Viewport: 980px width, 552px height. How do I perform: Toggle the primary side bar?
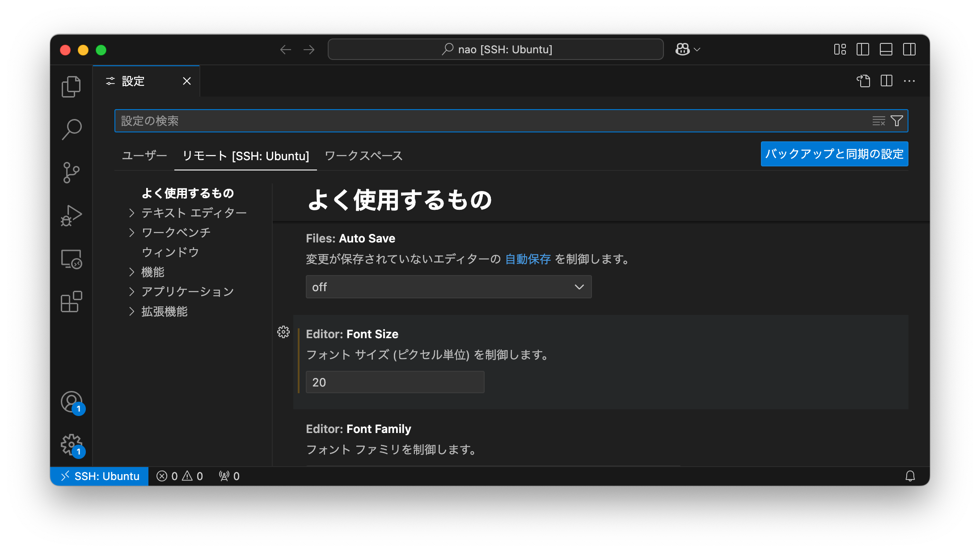(x=863, y=49)
